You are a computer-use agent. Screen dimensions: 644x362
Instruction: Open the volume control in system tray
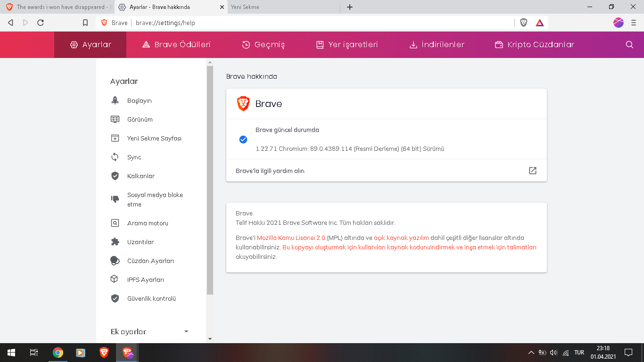(554, 353)
